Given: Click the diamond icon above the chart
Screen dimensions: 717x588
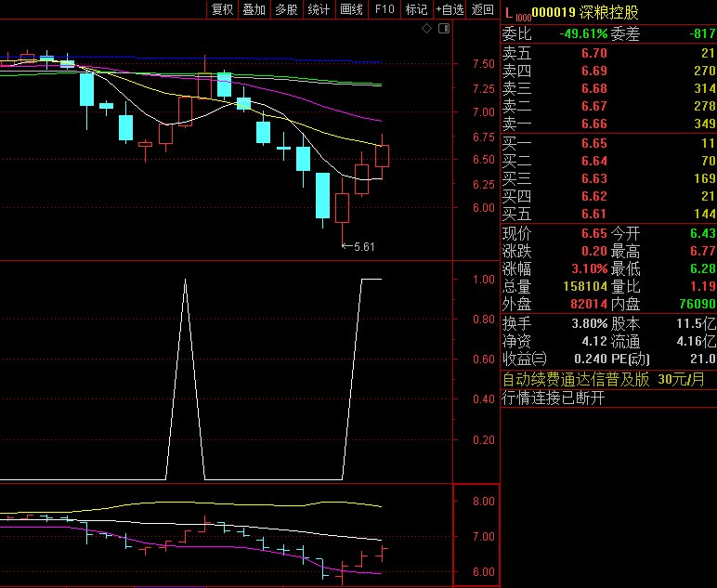Looking at the screenshot, I should [x=426, y=29].
